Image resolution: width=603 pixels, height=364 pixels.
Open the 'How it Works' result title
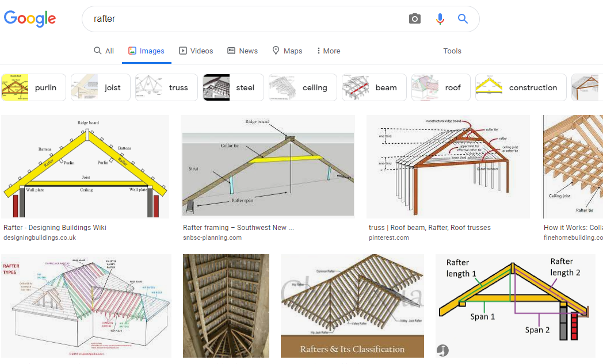[x=574, y=228]
